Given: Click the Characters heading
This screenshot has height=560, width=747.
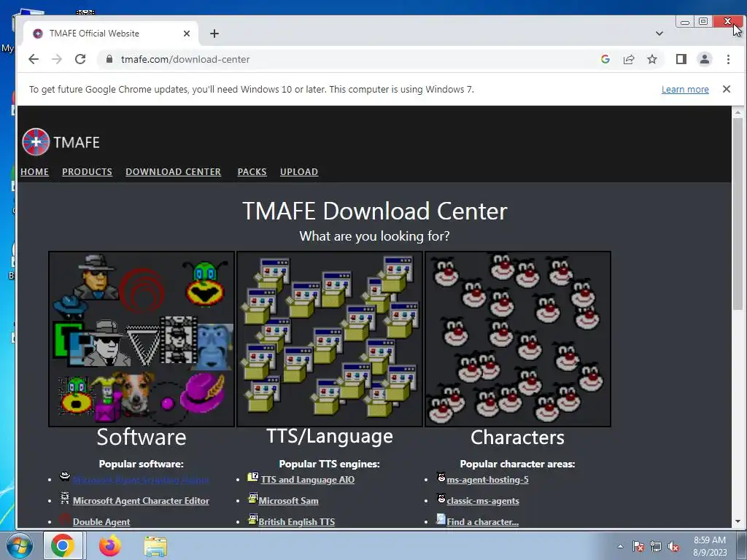Looking at the screenshot, I should tap(518, 437).
